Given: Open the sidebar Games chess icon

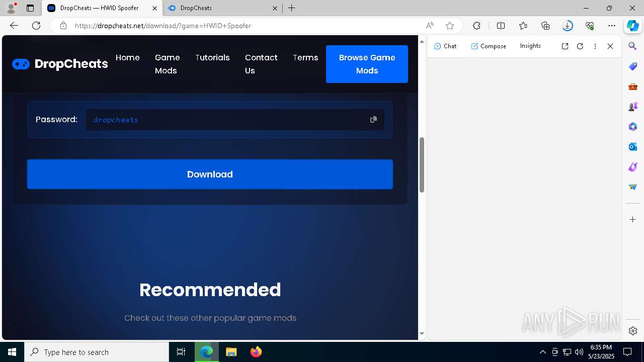Looking at the screenshot, I should [633, 107].
